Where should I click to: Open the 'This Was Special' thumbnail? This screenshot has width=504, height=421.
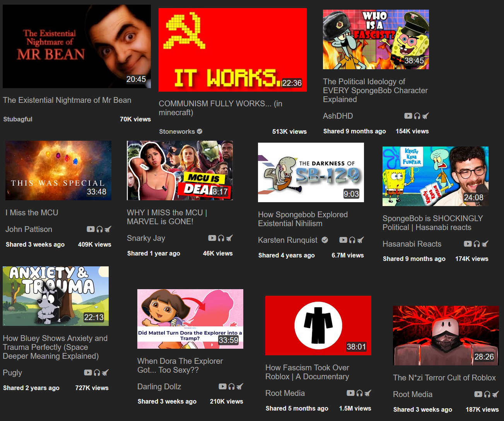click(x=58, y=170)
